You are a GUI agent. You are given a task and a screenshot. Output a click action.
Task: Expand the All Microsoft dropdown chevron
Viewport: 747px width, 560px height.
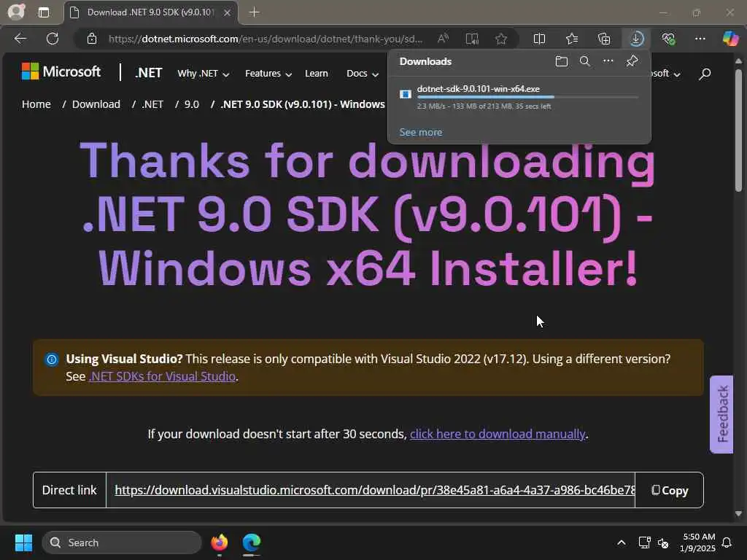click(x=677, y=74)
